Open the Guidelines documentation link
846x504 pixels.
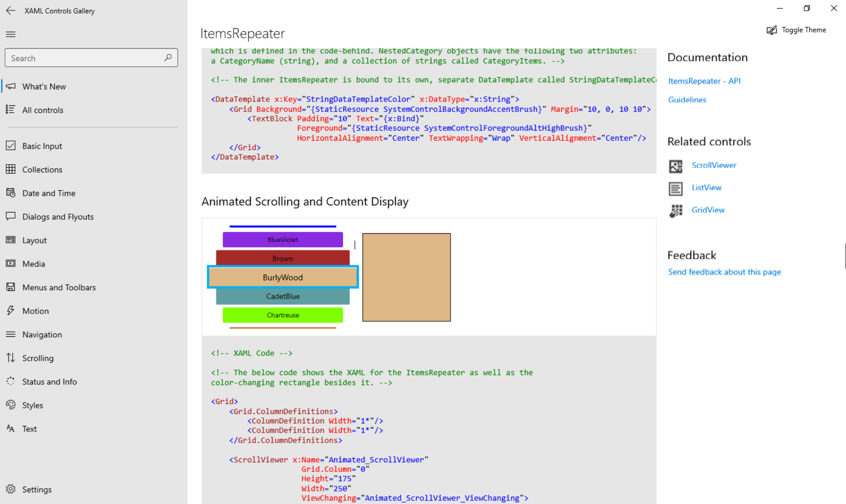point(687,100)
